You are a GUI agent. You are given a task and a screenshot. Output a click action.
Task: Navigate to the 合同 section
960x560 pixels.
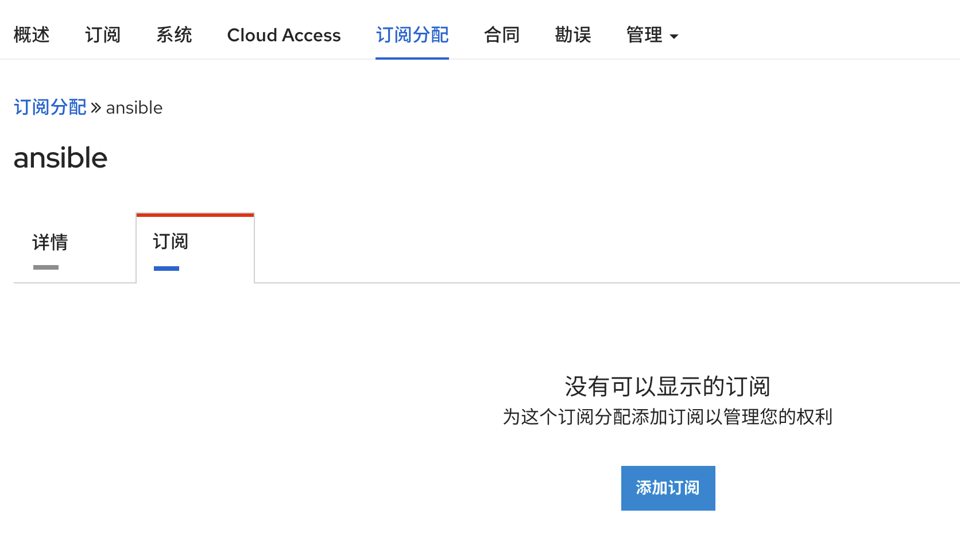point(501,35)
